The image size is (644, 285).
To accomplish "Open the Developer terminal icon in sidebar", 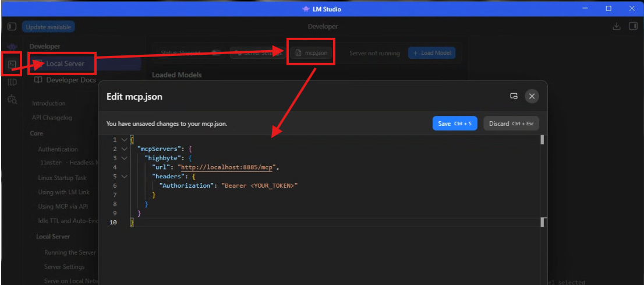I will tap(12, 64).
